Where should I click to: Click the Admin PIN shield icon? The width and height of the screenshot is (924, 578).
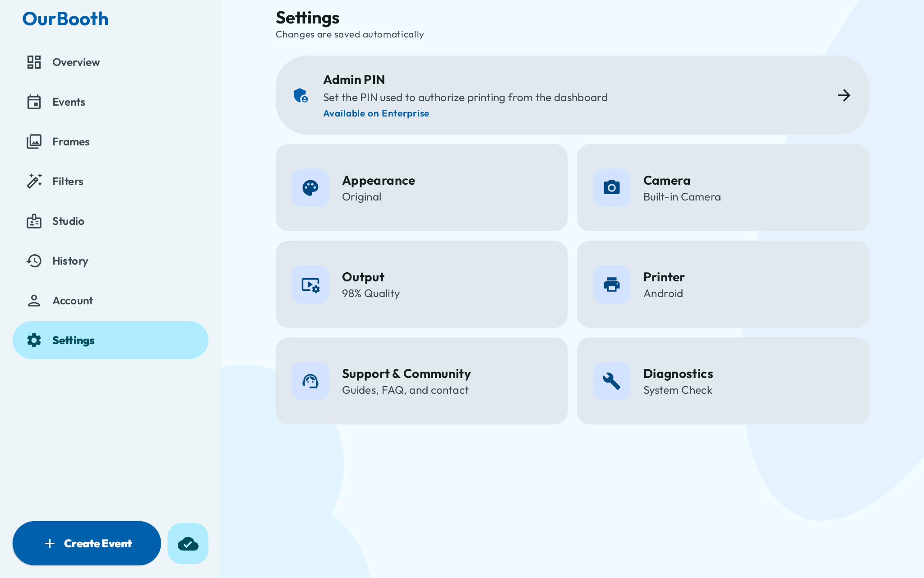click(x=300, y=95)
